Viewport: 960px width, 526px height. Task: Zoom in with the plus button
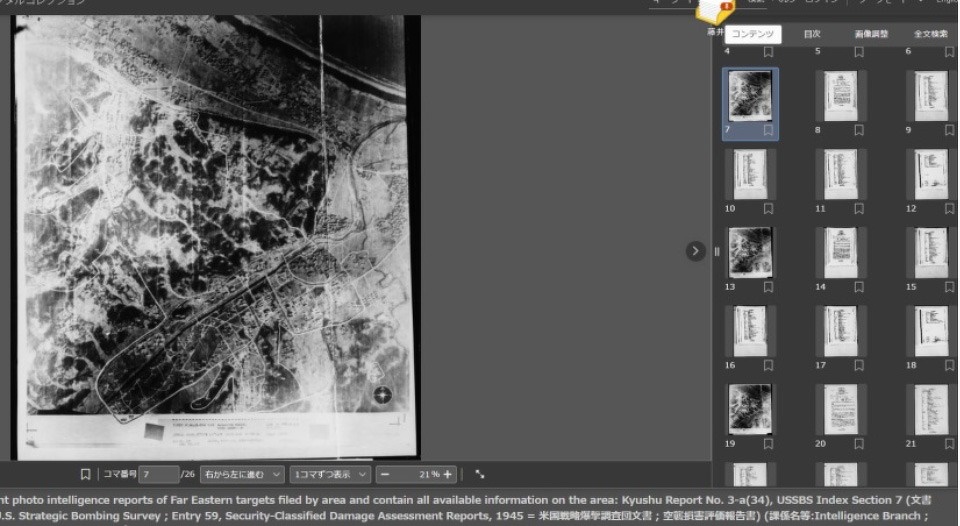(x=448, y=474)
